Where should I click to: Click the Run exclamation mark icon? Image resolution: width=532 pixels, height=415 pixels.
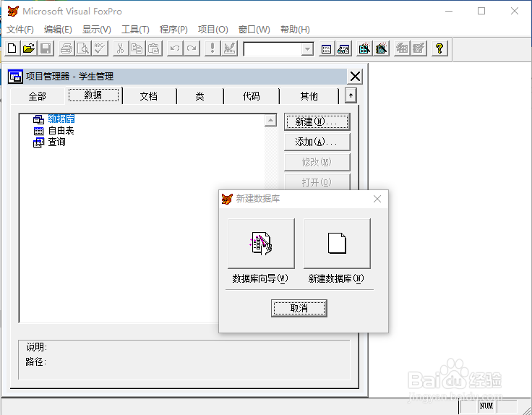pyautogui.click(x=213, y=48)
